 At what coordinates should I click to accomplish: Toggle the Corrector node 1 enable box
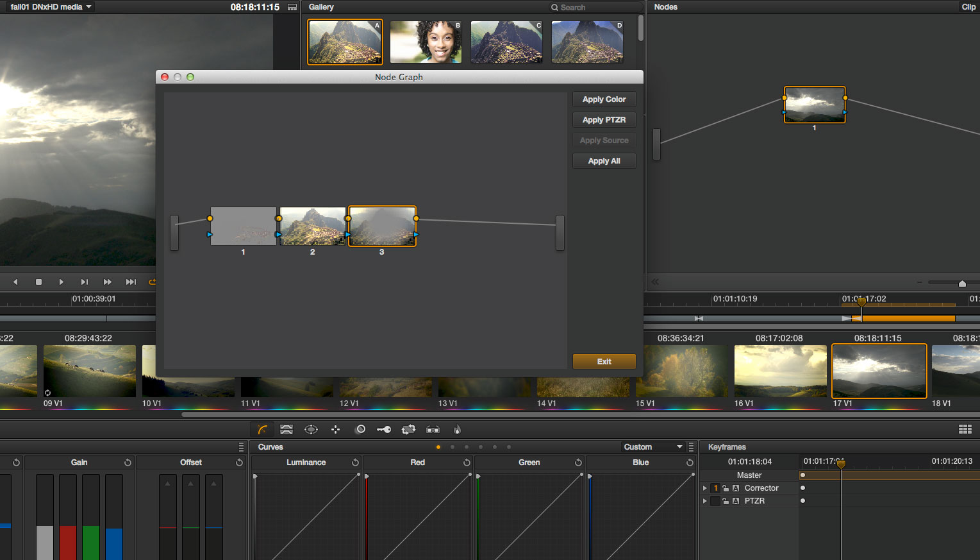click(715, 488)
